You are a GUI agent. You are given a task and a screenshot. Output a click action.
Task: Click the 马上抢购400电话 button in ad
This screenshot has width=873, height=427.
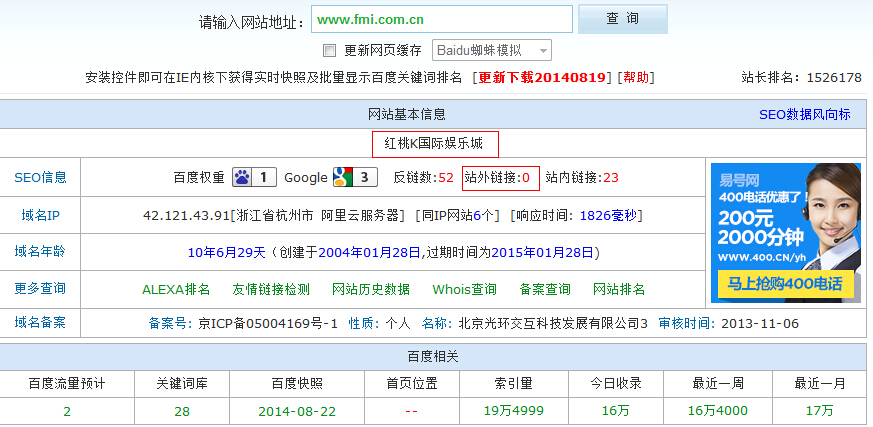click(785, 285)
